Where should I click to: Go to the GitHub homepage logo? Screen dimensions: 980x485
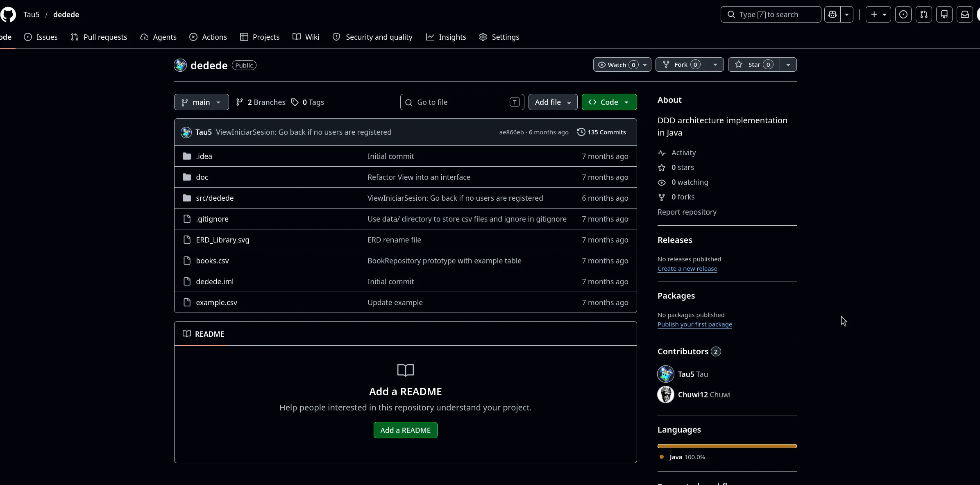8,14
